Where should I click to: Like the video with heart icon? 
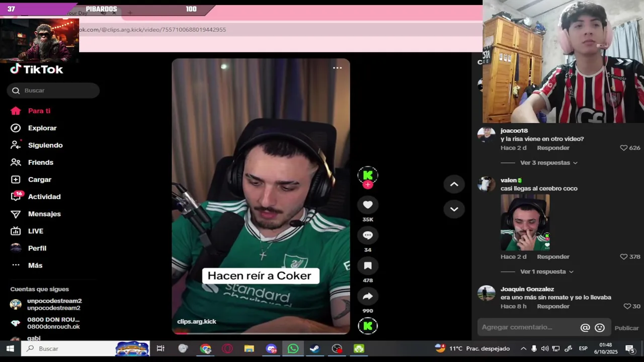pyautogui.click(x=368, y=205)
